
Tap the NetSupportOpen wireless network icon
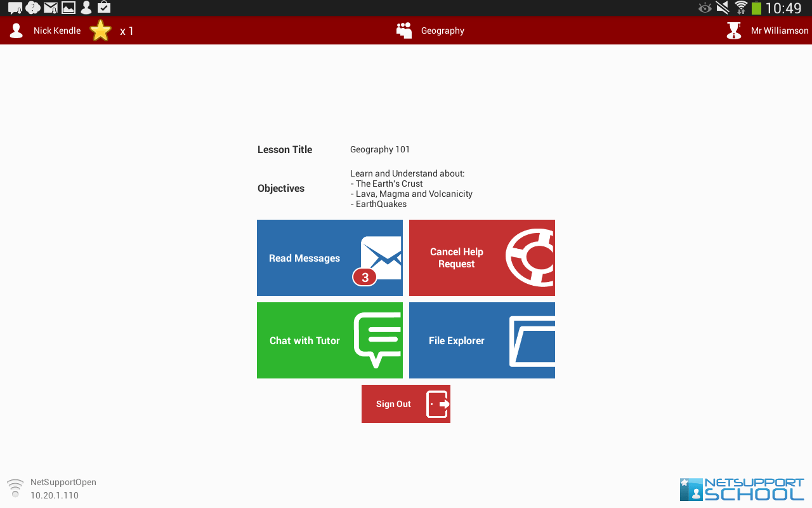(15, 488)
